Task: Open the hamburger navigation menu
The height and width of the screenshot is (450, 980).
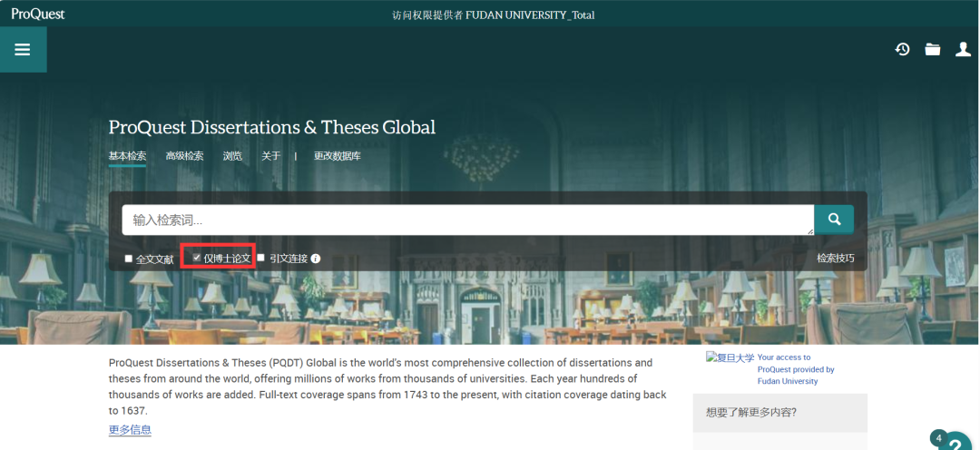Action: click(23, 49)
